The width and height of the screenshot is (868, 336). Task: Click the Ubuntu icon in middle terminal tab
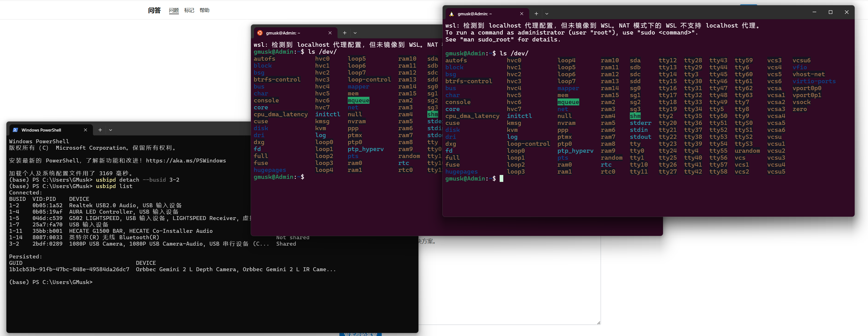pyautogui.click(x=260, y=33)
